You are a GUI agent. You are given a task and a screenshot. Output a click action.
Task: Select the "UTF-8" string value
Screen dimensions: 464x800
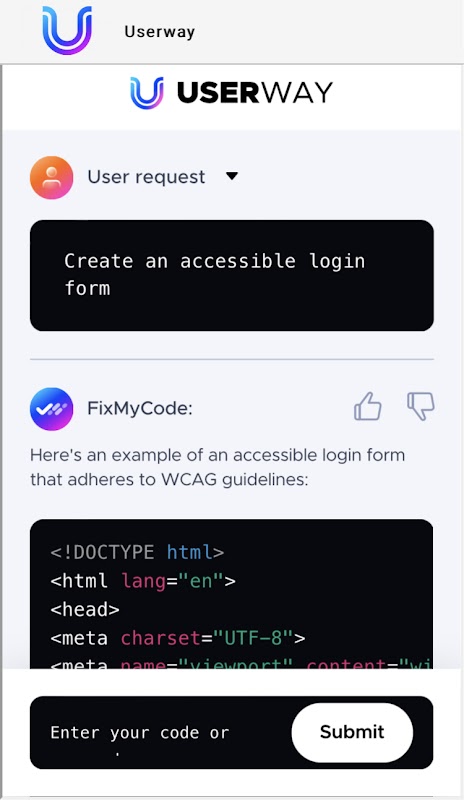pos(253,638)
